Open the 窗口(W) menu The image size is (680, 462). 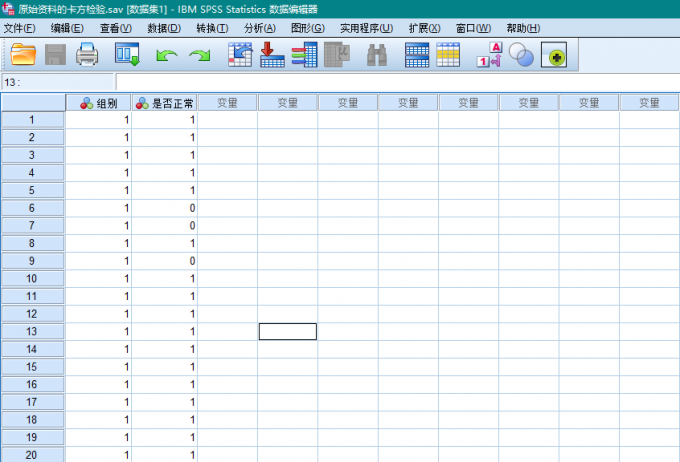click(473, 28)
